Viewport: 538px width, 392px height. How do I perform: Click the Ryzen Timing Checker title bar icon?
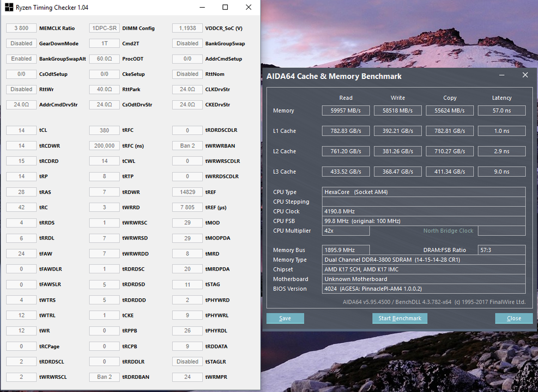(9, 7)
